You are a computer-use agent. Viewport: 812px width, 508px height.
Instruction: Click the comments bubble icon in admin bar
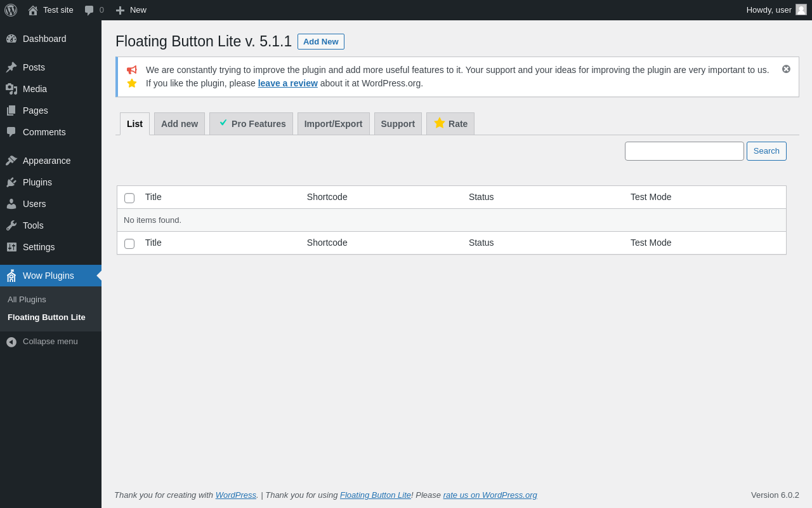point(89,10)
